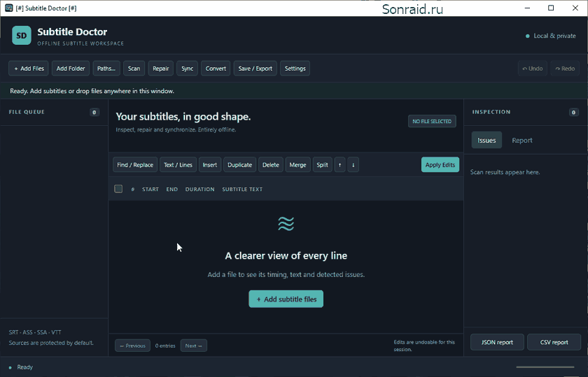588x377 pixels.
Task: Go to Next page of entries
Action: [193, 346]
